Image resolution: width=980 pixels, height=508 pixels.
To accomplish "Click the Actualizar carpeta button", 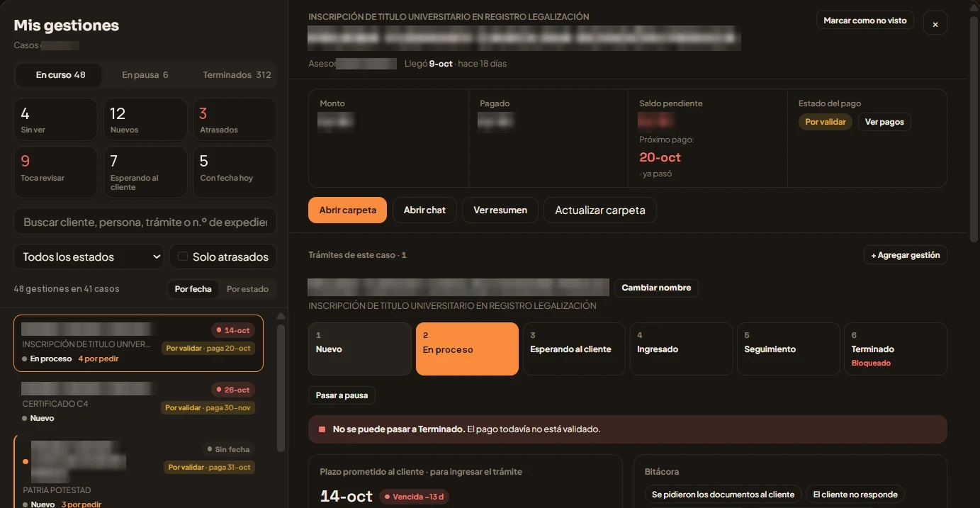I will tap(600, 210).
